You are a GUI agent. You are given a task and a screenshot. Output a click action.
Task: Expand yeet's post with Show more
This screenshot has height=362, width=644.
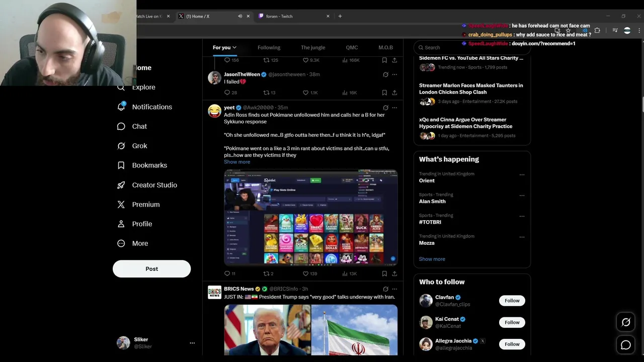coord(237,162)
